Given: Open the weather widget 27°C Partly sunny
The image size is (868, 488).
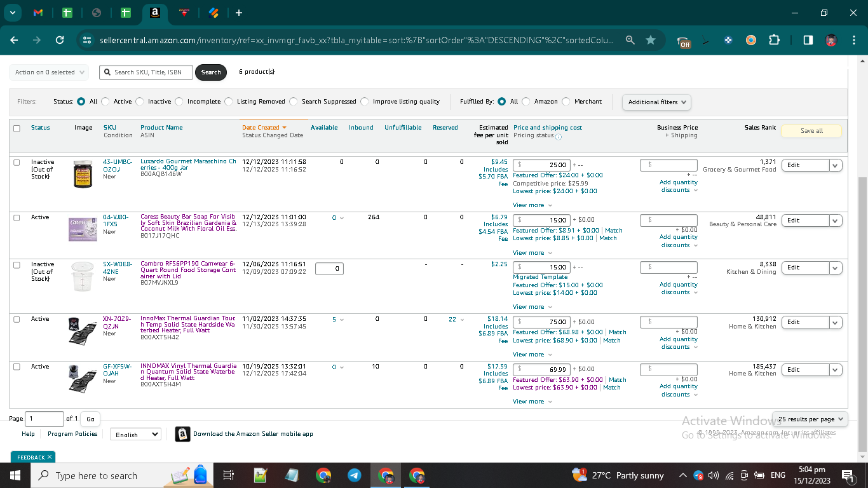Looking at the screenshot, I should 618,475.
